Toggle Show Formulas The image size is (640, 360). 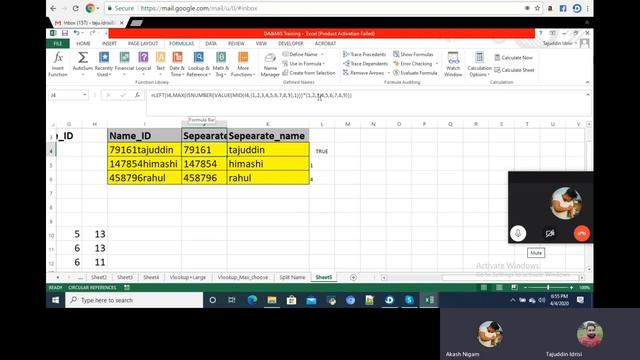tap(413, 54)
